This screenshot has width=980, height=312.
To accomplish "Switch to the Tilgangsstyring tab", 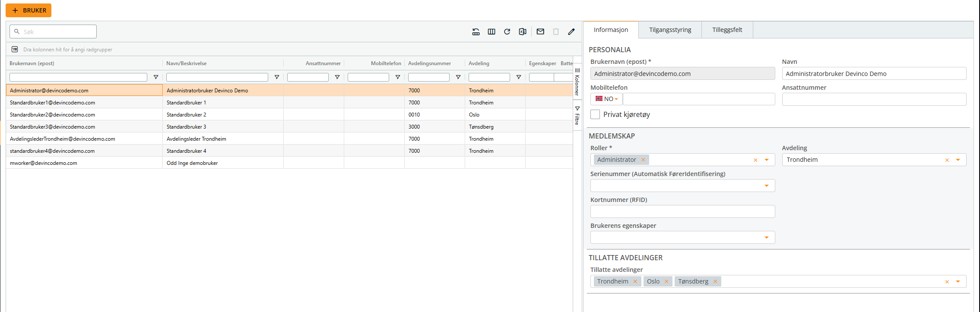I will (670, 30).
